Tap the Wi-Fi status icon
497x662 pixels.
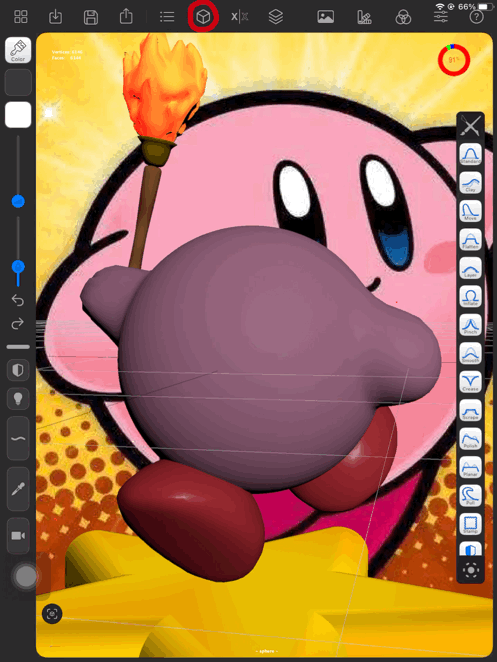click(440, 7)
